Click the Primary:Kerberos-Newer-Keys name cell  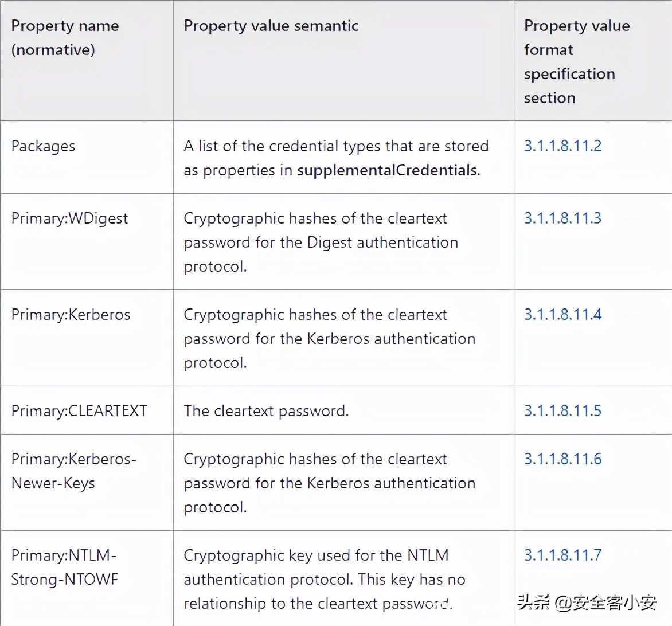click(73, 471)
